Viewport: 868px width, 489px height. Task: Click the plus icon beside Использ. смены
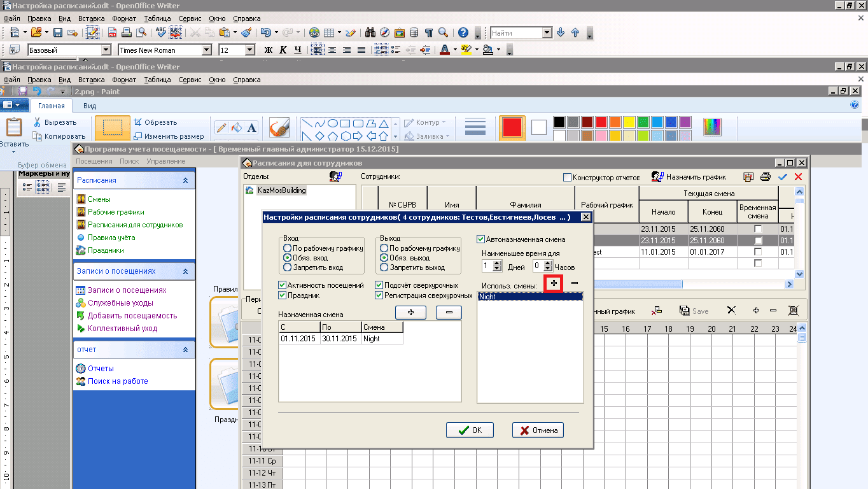pyautogui.click(x=554, y=283)
